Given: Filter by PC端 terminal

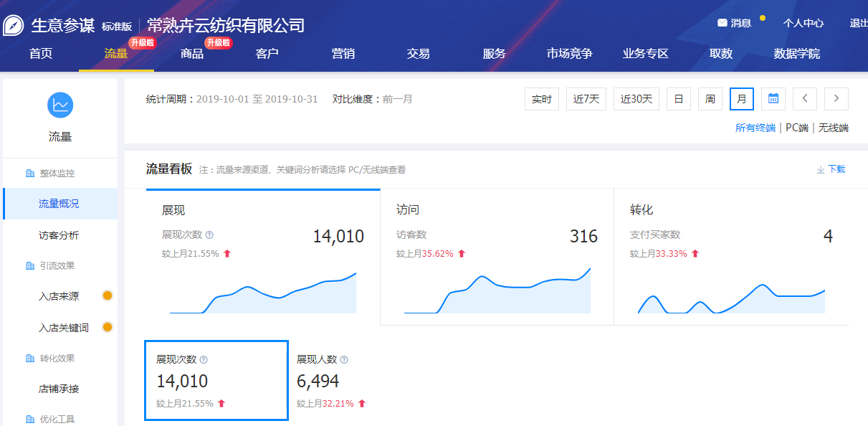Looking at the screenshot, I should pyautogui.click(x=797, y=128).
